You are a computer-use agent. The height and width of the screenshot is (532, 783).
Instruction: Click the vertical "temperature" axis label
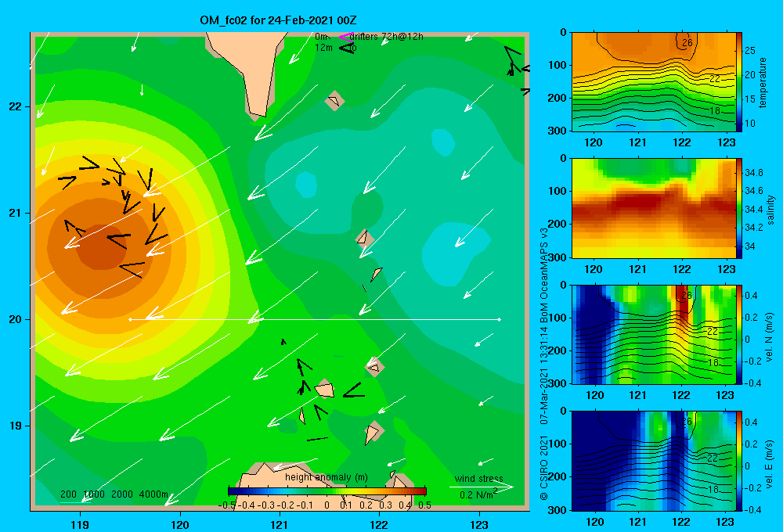point(763,82)
